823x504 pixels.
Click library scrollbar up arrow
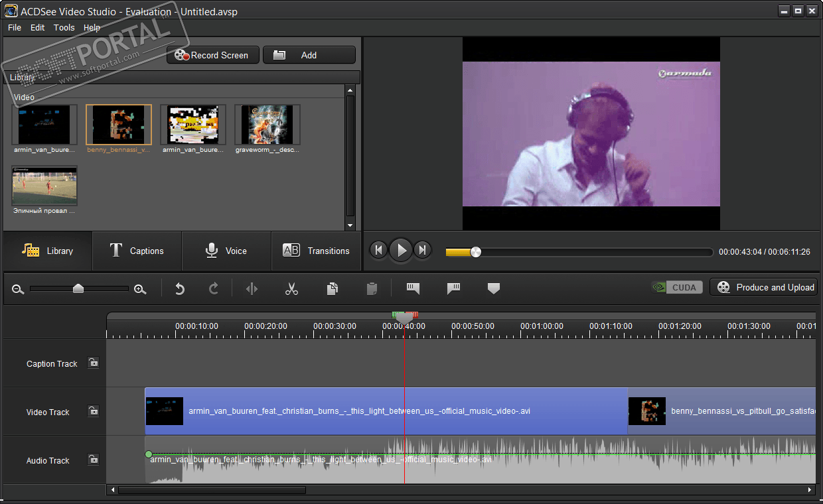click(350, 90)
